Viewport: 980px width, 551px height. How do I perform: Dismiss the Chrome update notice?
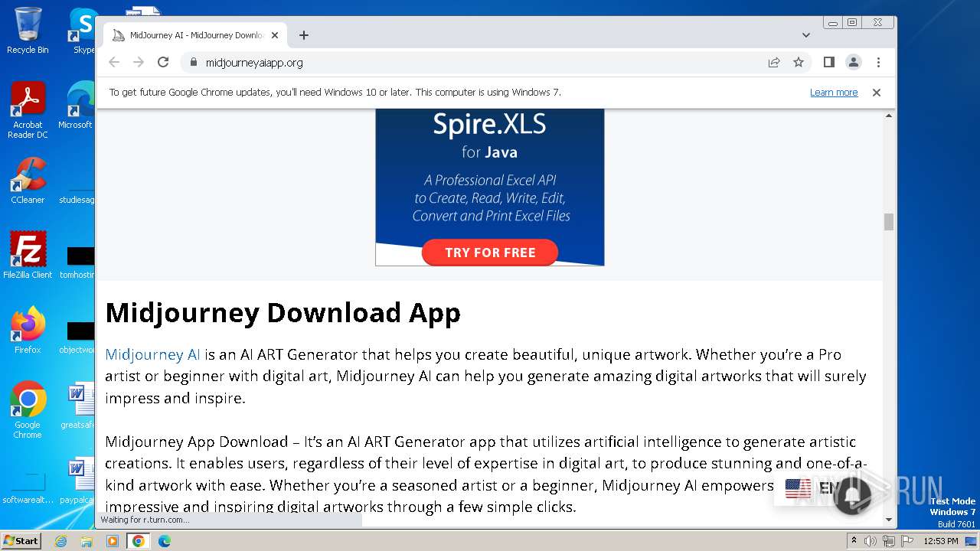point(877,93)
